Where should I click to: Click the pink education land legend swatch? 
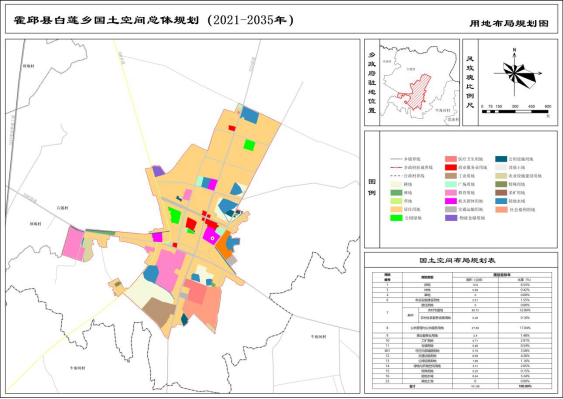tap(451, 193)
